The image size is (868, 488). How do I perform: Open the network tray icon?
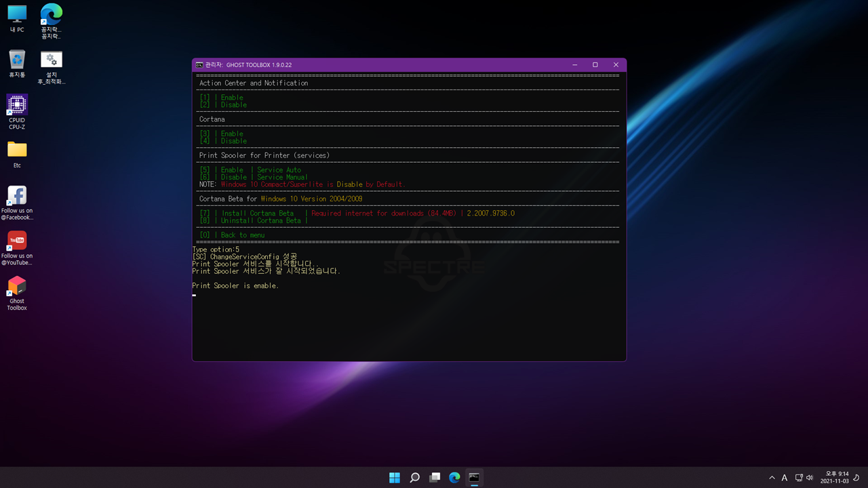[x=799, y=478]
